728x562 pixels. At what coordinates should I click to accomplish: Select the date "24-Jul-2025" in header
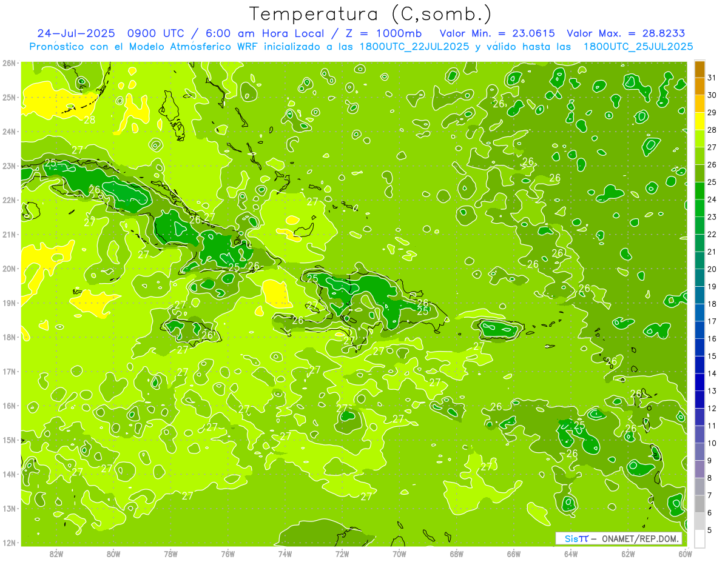76,33
